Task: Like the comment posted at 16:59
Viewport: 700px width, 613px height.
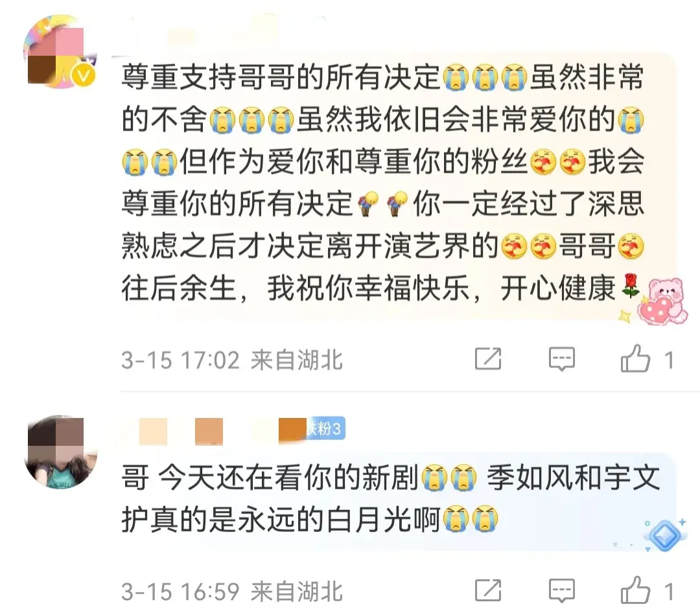Action: pos(635,590)
